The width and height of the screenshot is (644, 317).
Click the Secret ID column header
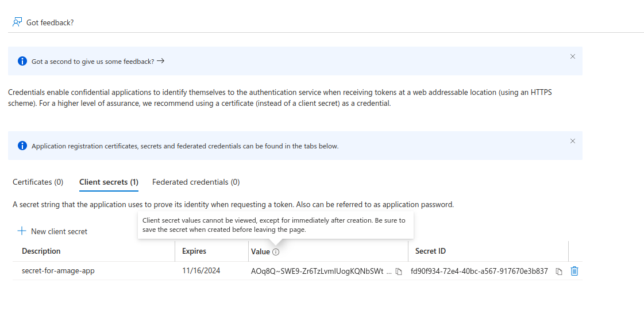point(430,251)
